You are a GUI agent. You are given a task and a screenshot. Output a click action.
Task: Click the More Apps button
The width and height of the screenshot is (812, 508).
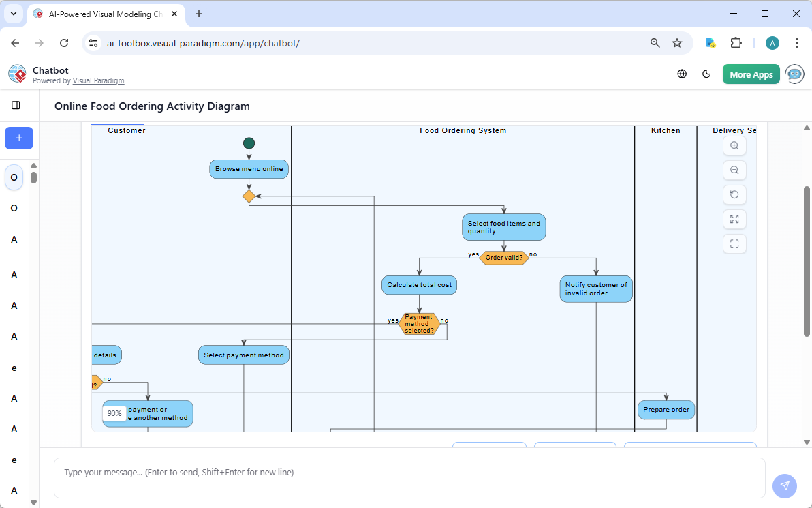pyautogui.click(x=751, y=74)
